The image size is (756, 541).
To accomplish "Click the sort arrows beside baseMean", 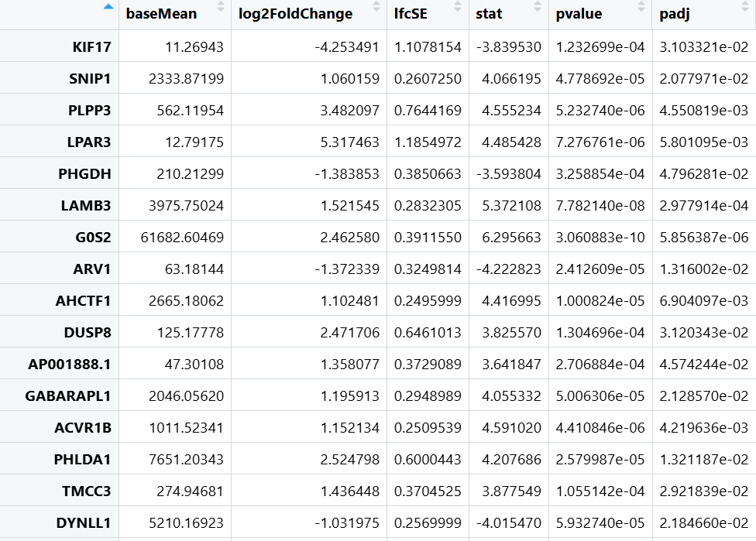I will 221,8.
